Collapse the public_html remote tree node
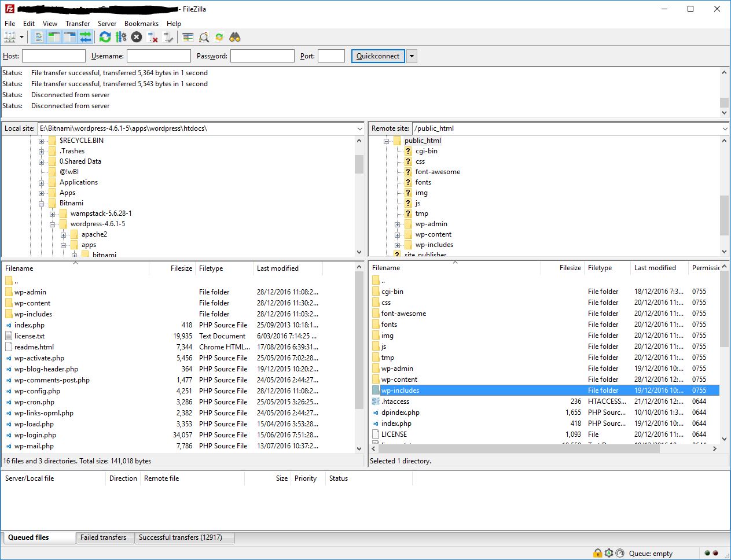Image resolution: width=731 pixels, height=560 pixels. [x=386, y=141]
